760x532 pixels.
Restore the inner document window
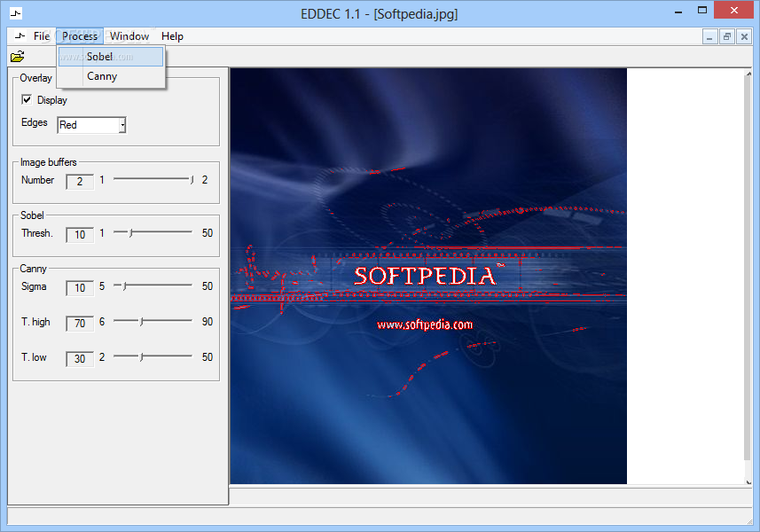727,37
